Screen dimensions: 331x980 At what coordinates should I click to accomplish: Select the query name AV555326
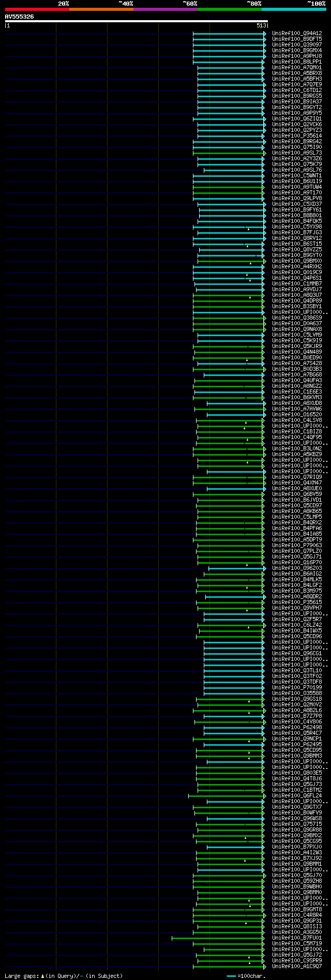tap(19, 17)
